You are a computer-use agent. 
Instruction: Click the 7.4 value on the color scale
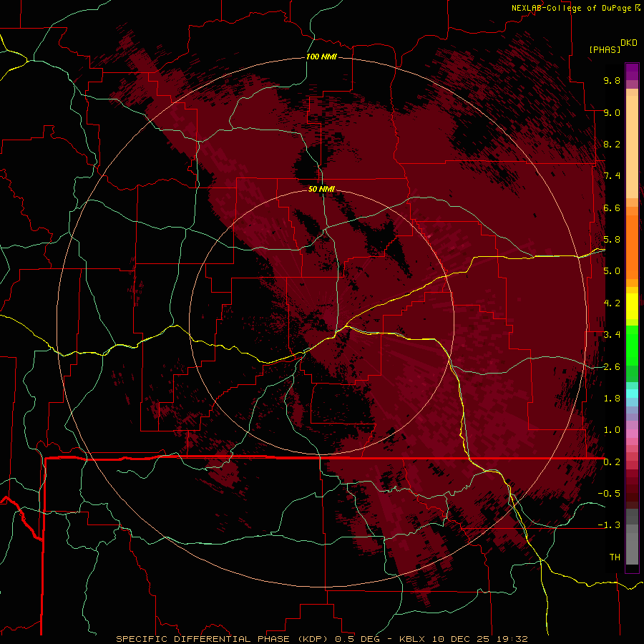[x=612, y=176]
